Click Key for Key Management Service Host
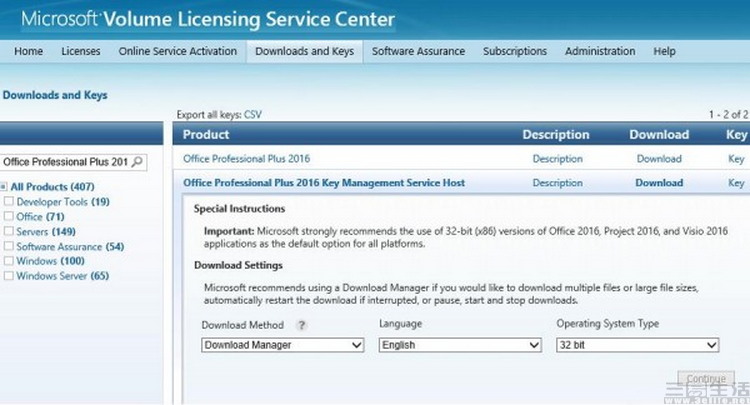750x405 pixels. click(736, 183)
